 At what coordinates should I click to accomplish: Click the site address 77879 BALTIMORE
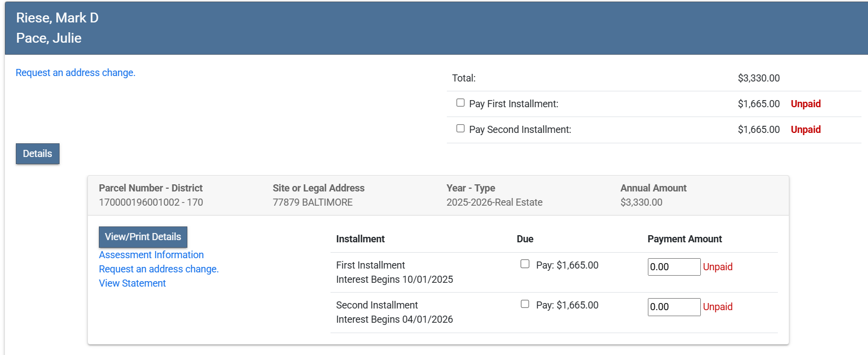[x=312, y=202]
